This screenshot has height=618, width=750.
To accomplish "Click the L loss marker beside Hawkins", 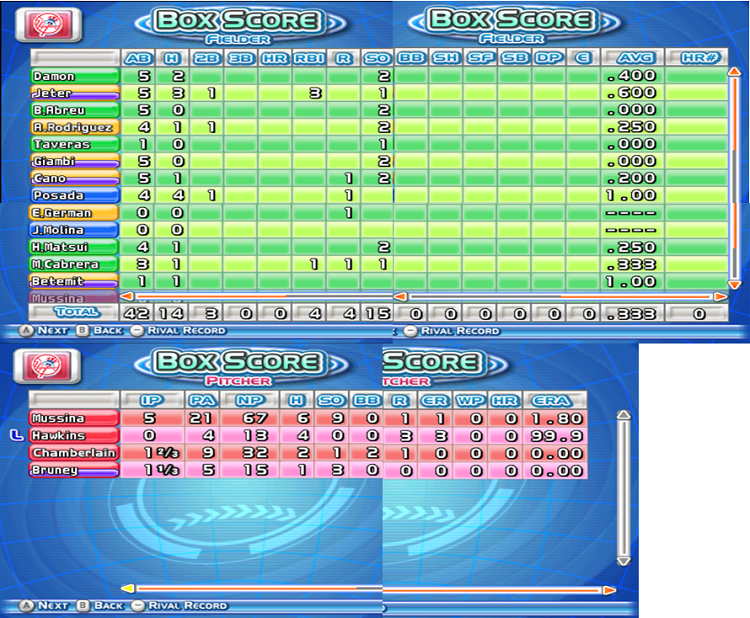I will [x=17, y=435].
